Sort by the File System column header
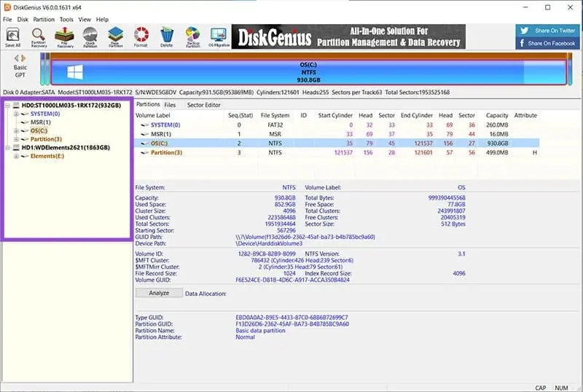Screen dimensions: 583x392 tap(275, 115)
